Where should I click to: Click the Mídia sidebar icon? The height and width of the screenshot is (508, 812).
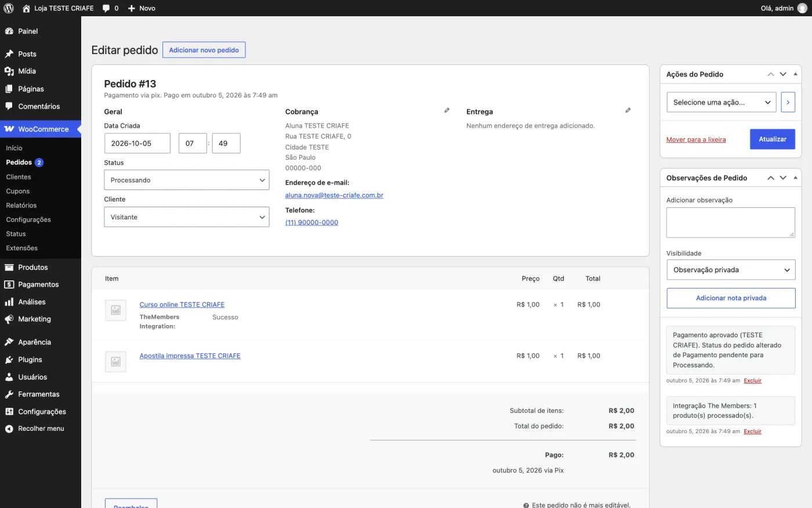[9, 71]
